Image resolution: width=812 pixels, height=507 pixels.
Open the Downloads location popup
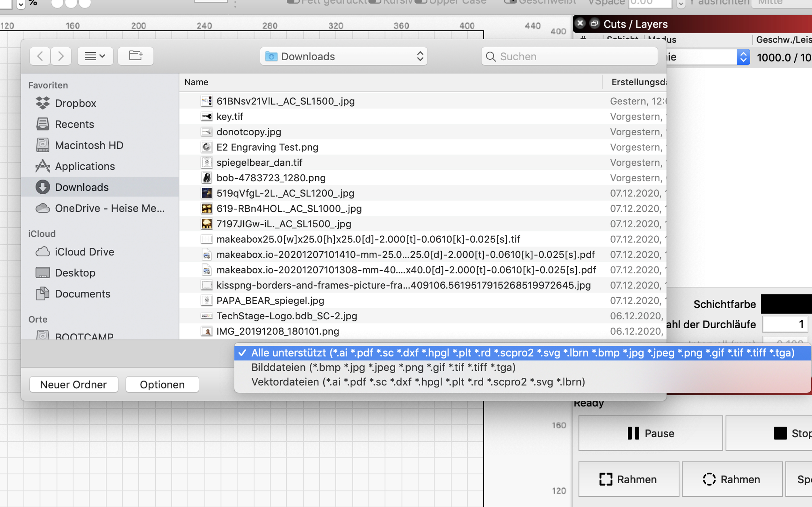pyautogui.click(x=344, y=56)
